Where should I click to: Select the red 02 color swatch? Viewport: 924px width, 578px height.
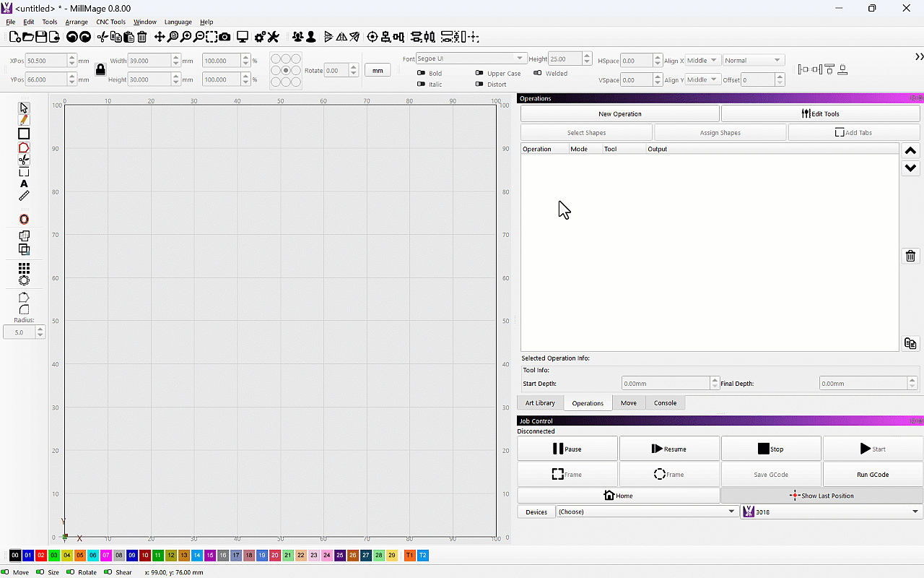pyautogui.click(x=41, y=556)
